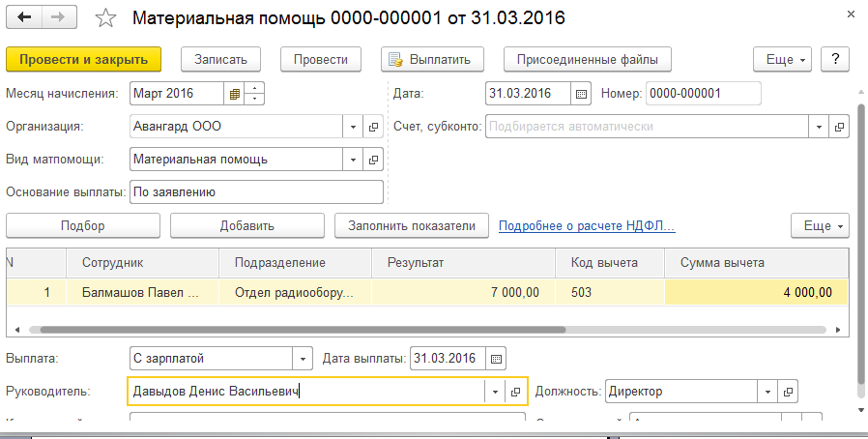Open the table Еще menu

pyautogui.click(x=819, y=225)
